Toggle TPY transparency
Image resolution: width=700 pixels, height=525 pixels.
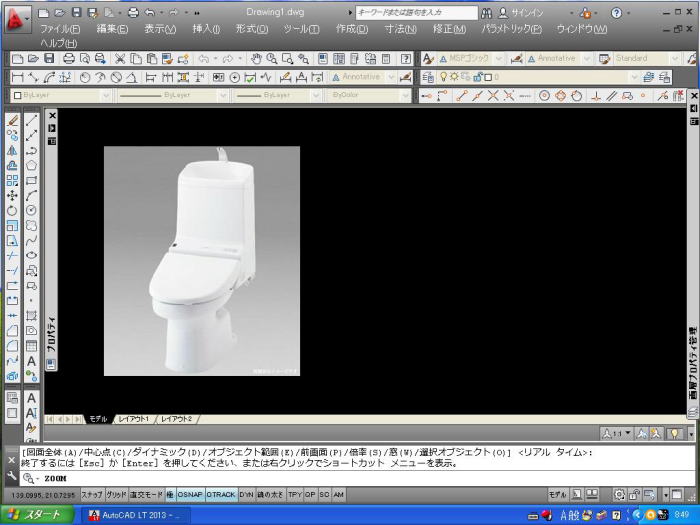click(295, 495)
